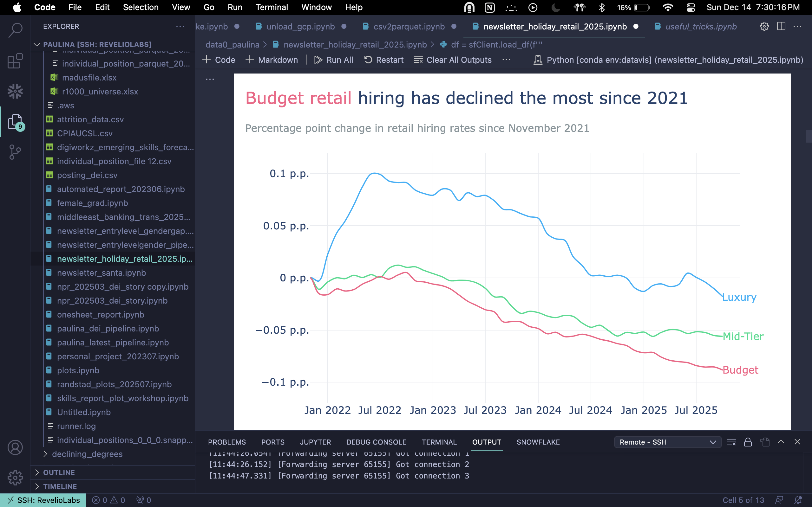Screen dimensions: 812x507
Task: Open the Remote - SSH output channel dropdown
Action: pyautogui.click(x=667, y=442)
